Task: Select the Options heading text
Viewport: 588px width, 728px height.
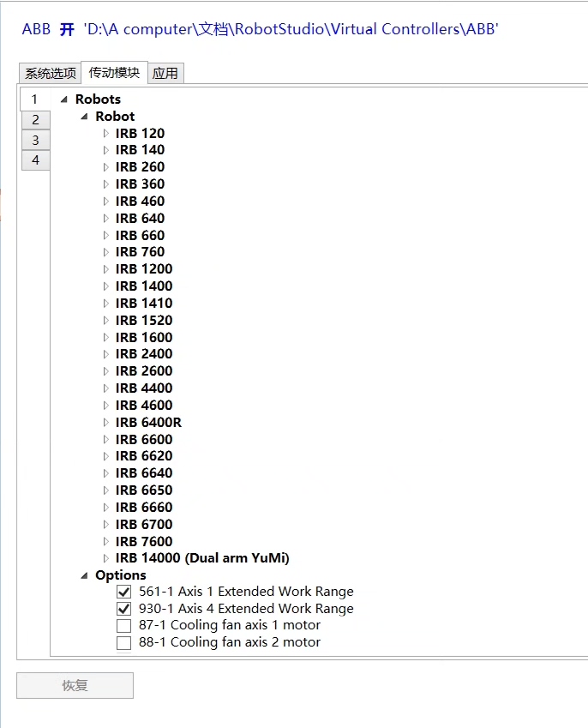Action: pos(121,575)
